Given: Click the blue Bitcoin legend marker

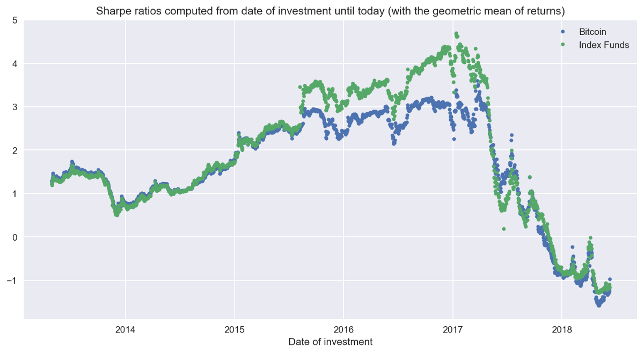Looking at the screenshot, I should pyautogui.click(x=562, y=32).
